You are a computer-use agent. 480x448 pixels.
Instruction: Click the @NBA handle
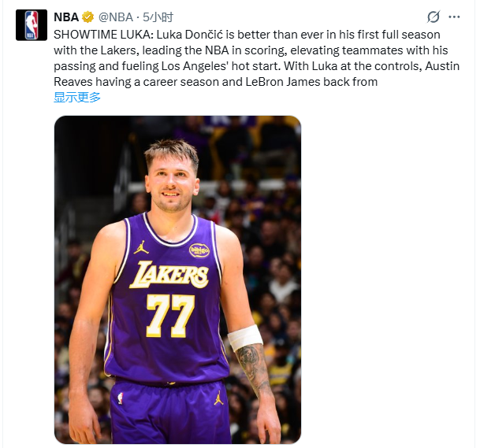coord(116,17)
